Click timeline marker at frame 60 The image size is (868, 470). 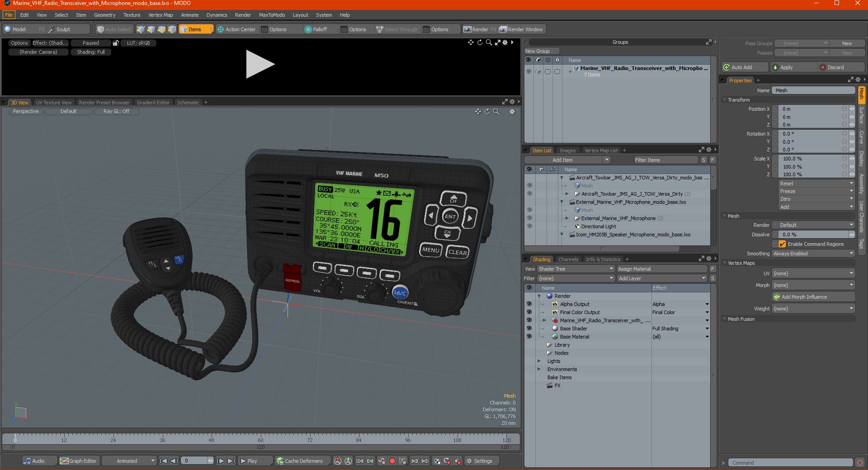pos(260,440)
